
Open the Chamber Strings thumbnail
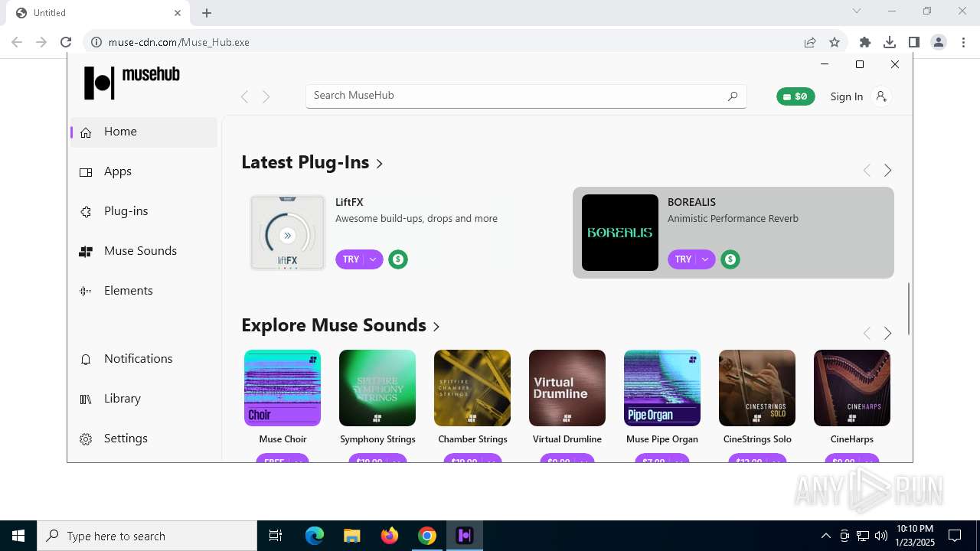click(x=472, y=388)
